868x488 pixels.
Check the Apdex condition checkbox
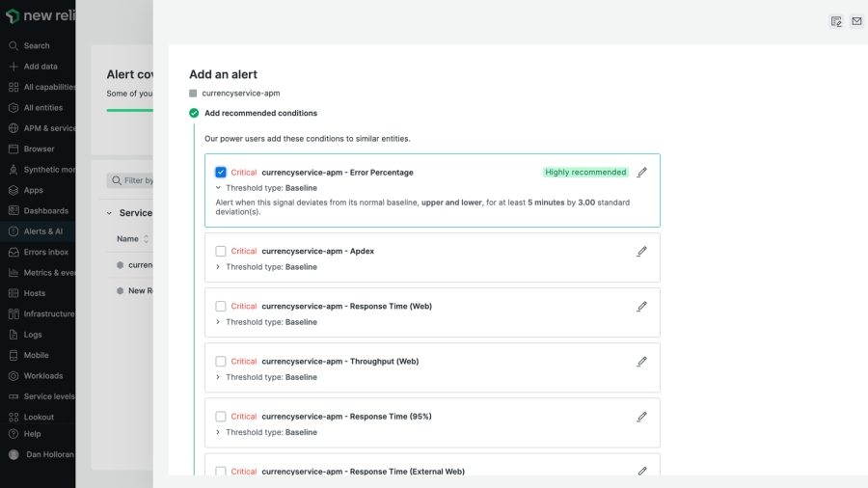(221, 252)
